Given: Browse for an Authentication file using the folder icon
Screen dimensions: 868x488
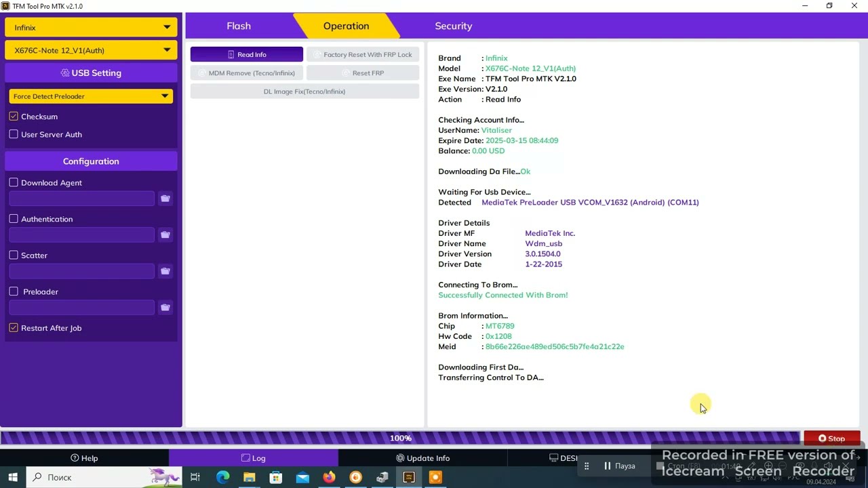Looking at the screenshot, I should point(165,235).
